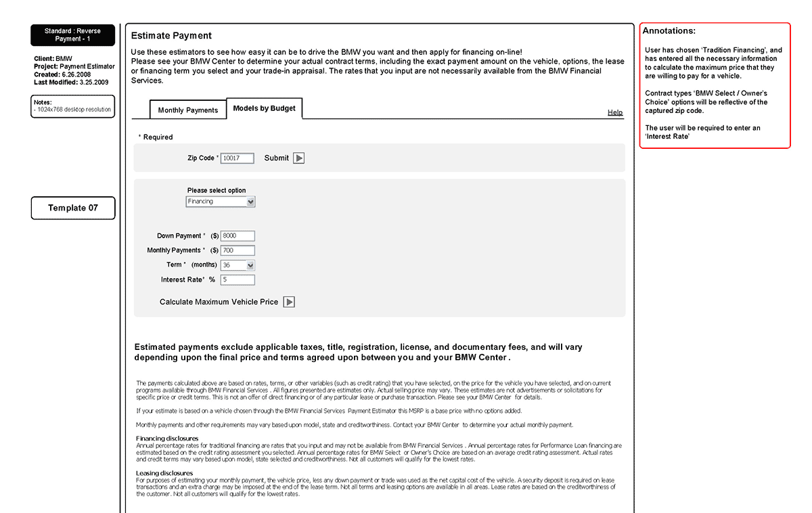Focus the Down Payment amount field

[238, 236]
